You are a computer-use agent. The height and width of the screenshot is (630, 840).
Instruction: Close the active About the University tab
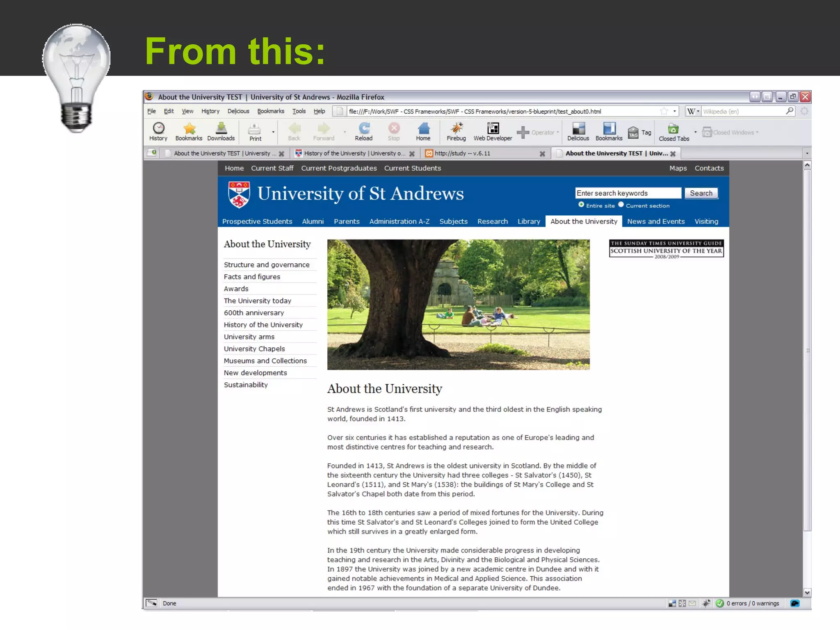673,154
